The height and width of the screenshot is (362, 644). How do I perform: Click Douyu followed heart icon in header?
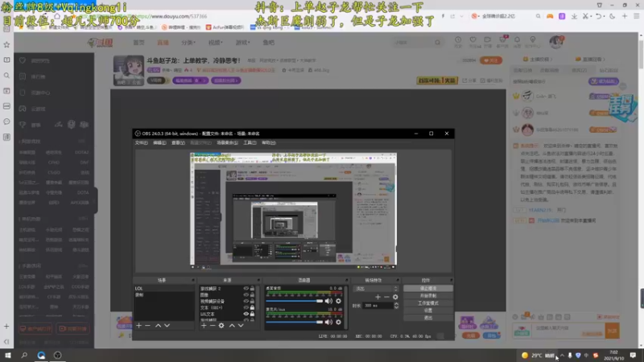[x=473, y=40]
